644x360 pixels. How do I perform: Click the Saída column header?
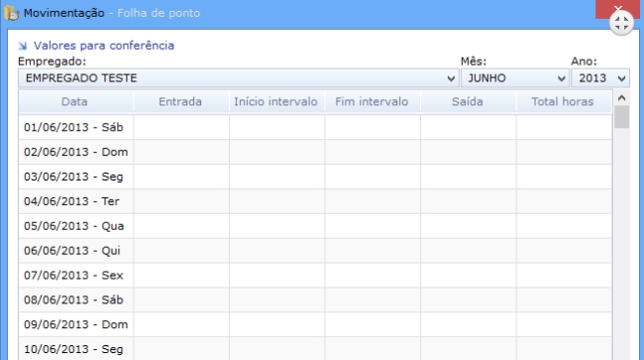[469, 101]
